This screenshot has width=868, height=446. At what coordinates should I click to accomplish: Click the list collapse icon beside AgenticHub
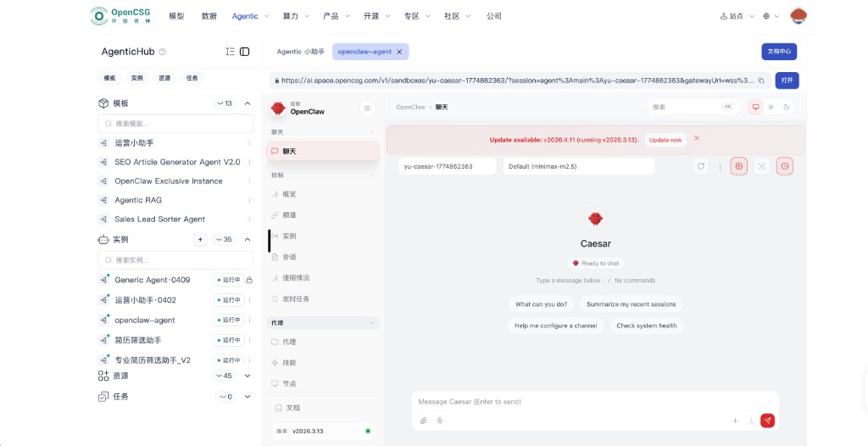[x=231, y=52]
